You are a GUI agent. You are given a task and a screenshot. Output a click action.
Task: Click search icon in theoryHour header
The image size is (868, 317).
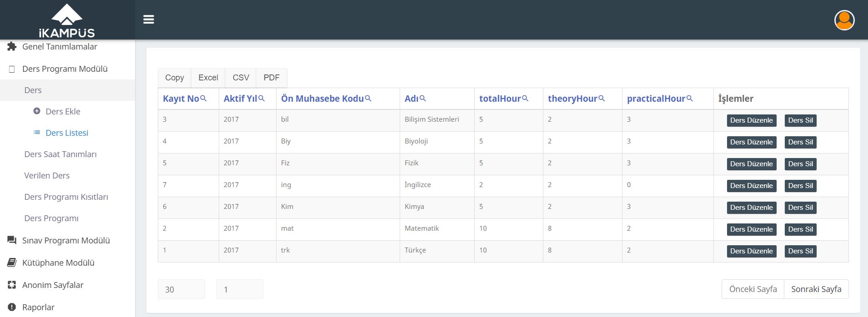point(602,98)
